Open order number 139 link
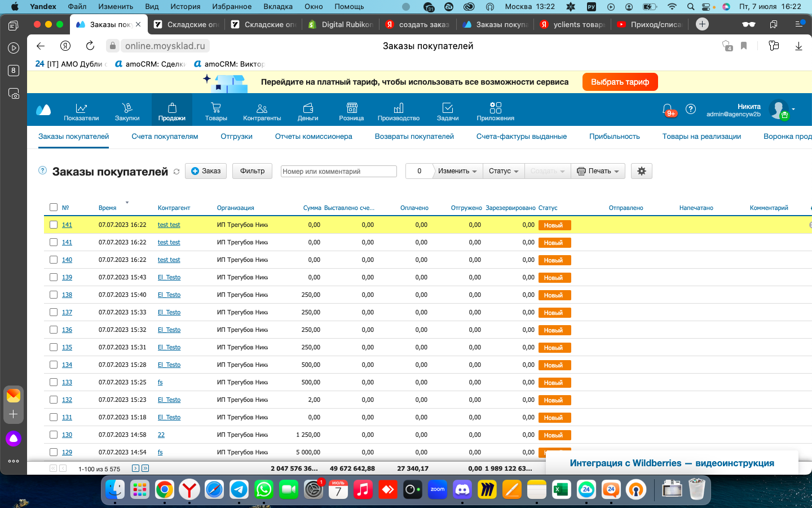This screenshot has height=508, width=812. [x=67, y=277]
